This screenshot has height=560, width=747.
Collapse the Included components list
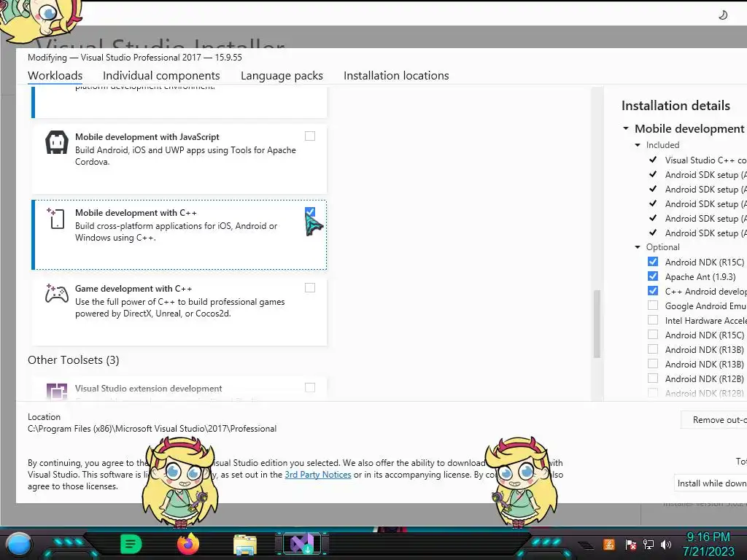click(x=638, y=145)
